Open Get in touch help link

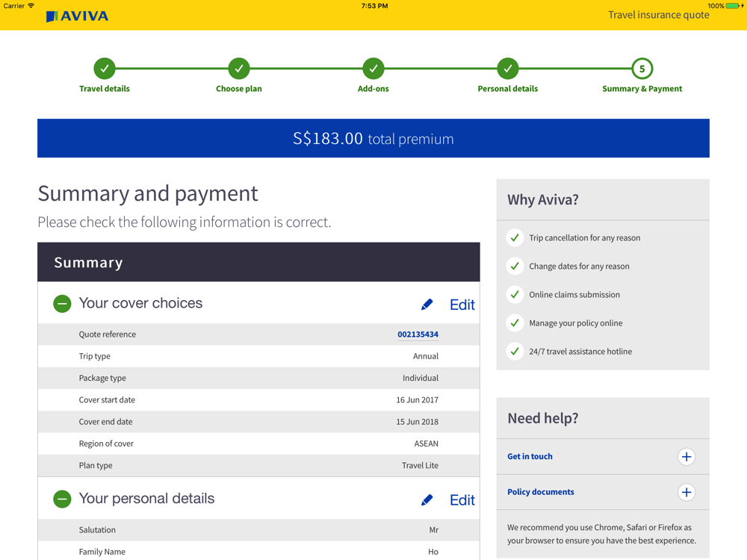click(x=530, y=456)
